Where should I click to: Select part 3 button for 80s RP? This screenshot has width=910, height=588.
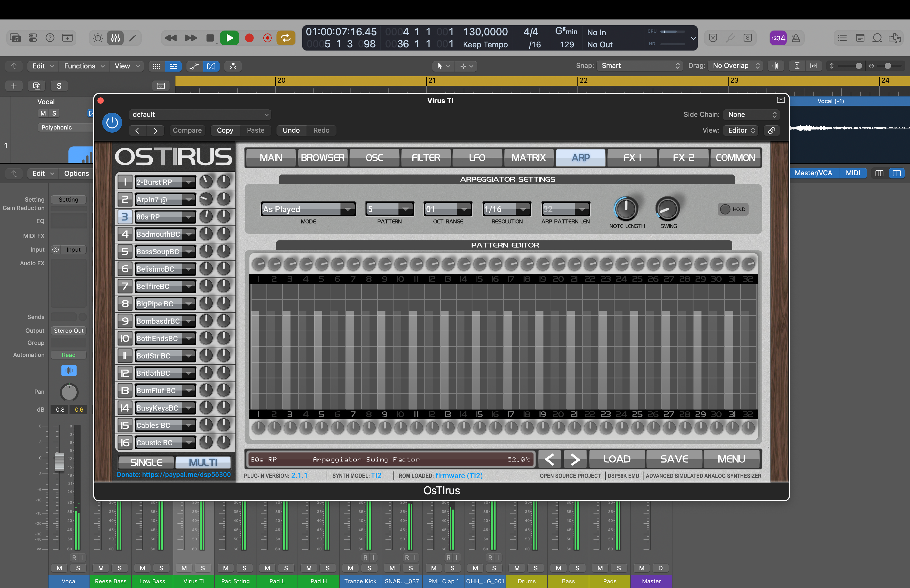[125, 217]
